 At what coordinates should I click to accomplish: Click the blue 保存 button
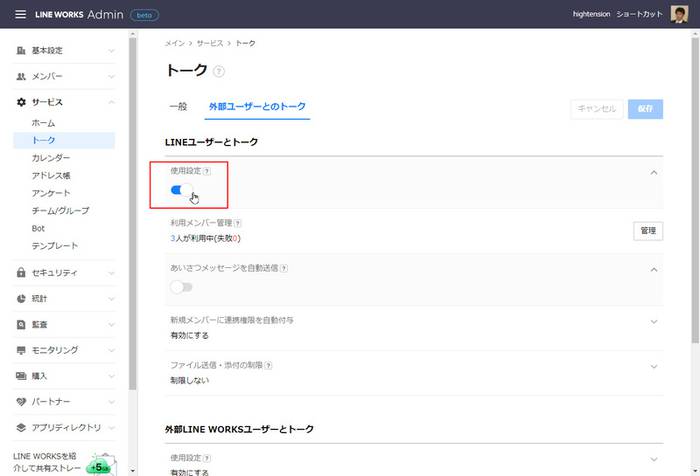[645, 109]
